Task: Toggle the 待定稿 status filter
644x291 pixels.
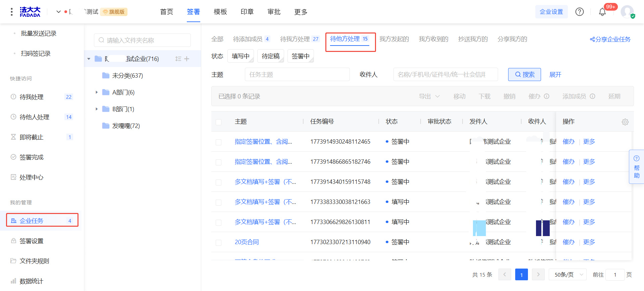Action: coord(271,56)
